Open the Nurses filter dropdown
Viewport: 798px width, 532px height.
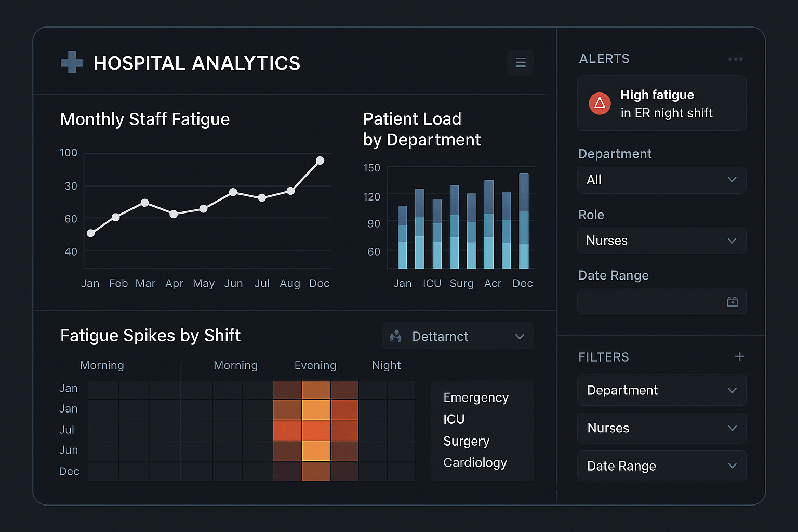tap(661, 428)
